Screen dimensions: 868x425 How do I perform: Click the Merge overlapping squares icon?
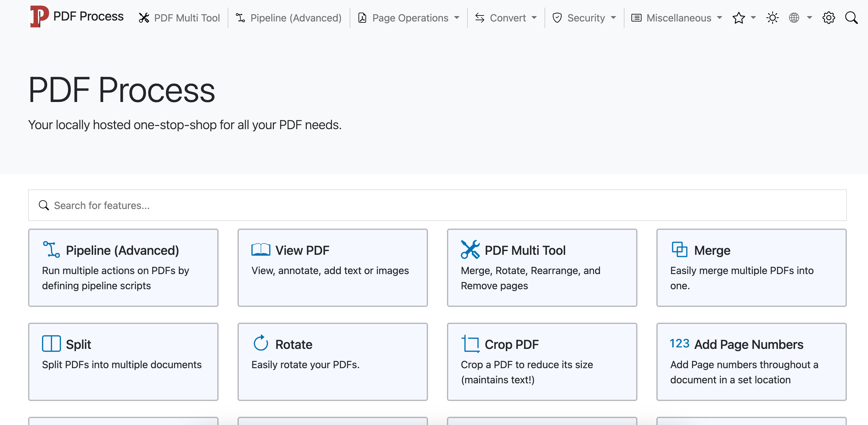coord(680,249)
